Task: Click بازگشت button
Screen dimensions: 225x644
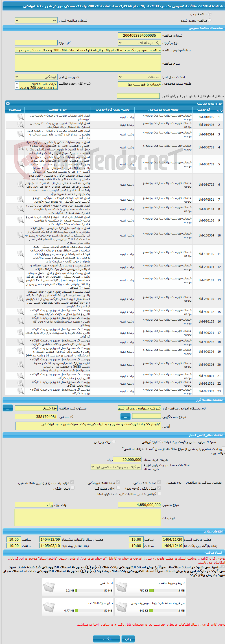Action: pyautogui.click(x=106, y=639)
